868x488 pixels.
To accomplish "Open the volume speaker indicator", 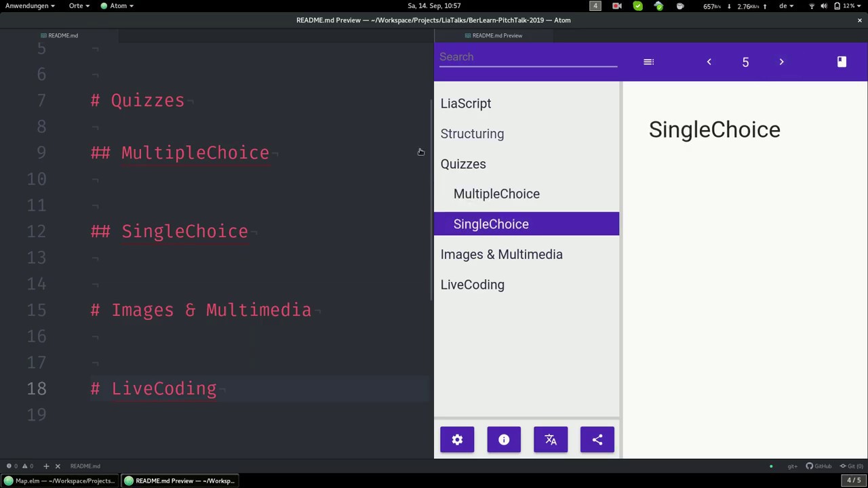I will coord(824,5).
